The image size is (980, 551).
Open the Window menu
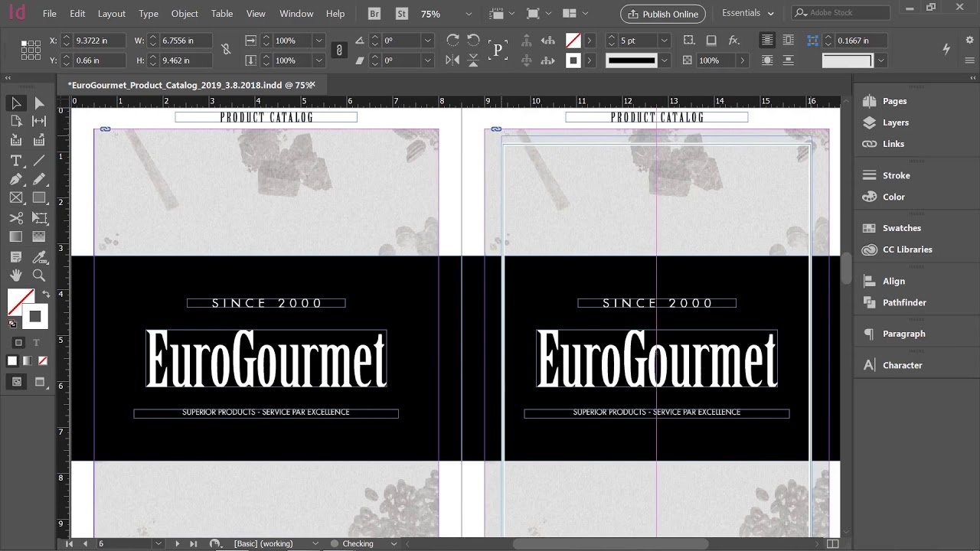click(x=296, y=14)
